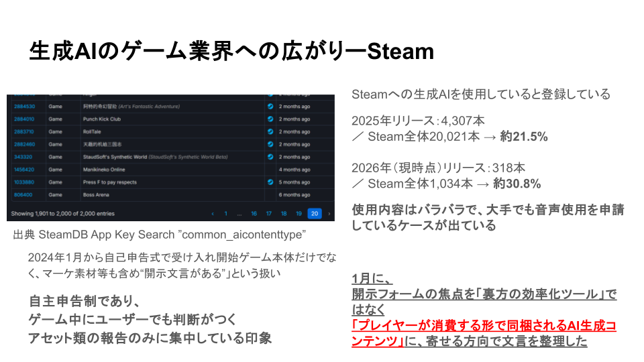Click Steam icon beside Art's Fantastic Adventure
This screenshot has height=362, width=644.
[x=270, y=107]
